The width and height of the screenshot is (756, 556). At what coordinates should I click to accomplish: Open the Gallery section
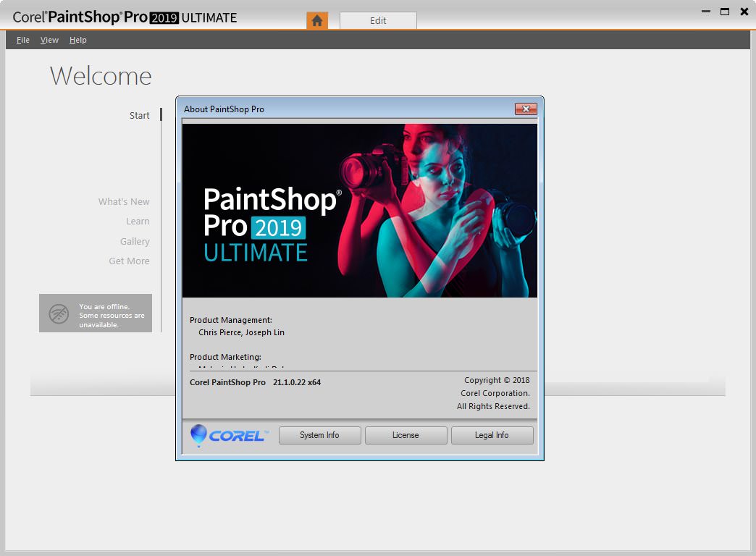tap(135, 241)
